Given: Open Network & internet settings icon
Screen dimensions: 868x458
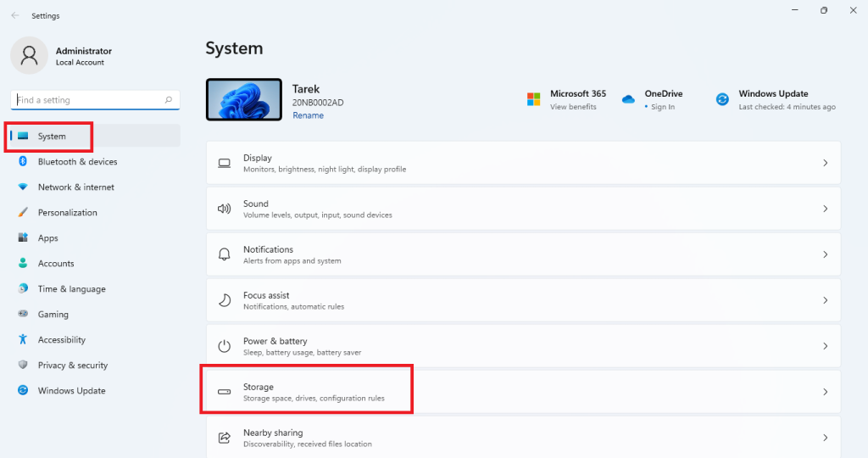Looking at the screenshot, I should tap(23, 187).
